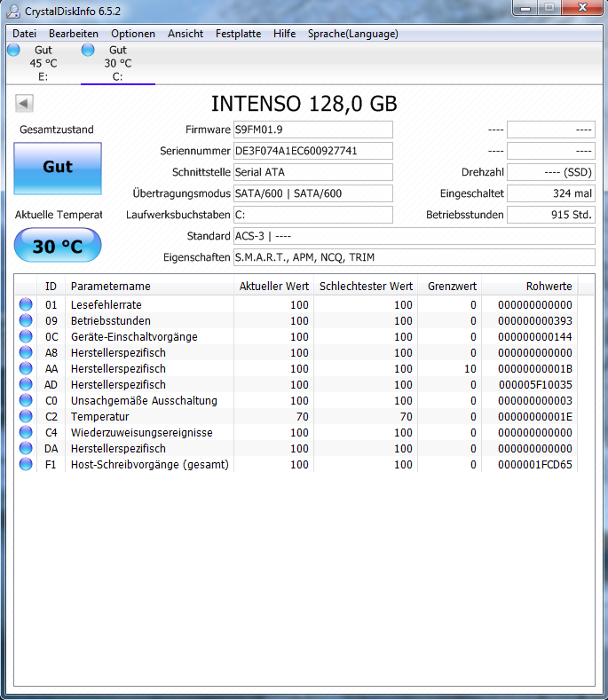Select the Host-Schreibvorgänge (gesamt) parameter

[x=150, y=465]
